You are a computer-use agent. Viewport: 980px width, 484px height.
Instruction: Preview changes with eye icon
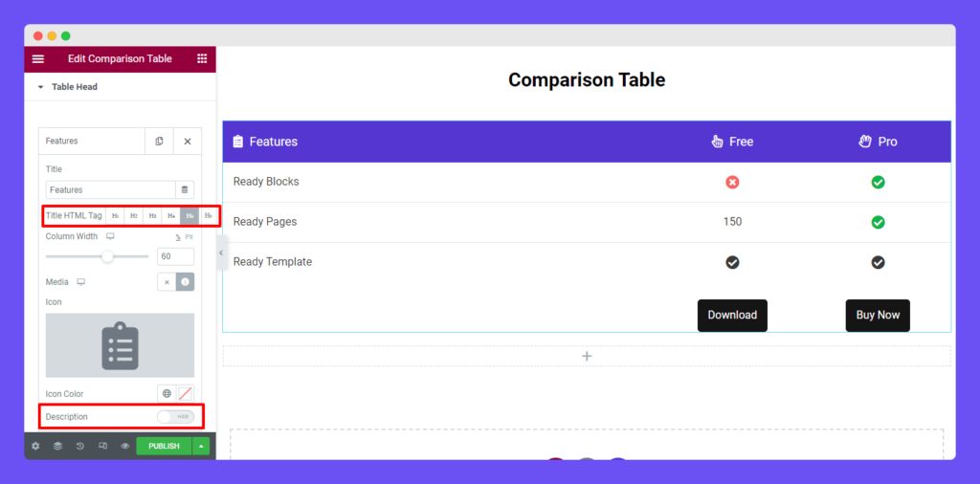pyautogui.click(x=125, y=447)
